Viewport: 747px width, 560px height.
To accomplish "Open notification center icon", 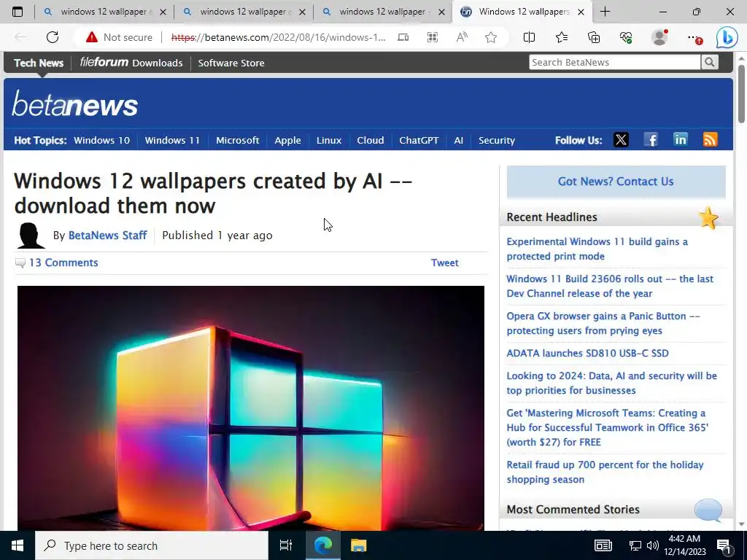I will click(x=724, y=546).
